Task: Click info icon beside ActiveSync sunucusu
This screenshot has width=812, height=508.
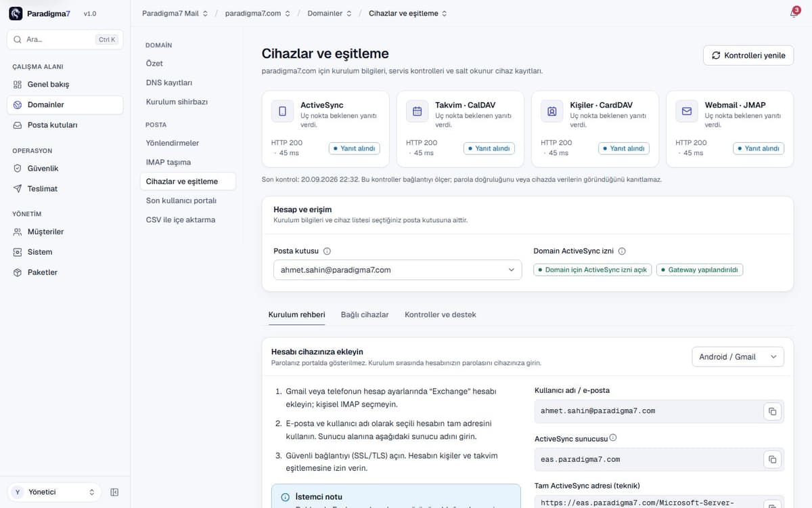Action: (x=613, y=438)
